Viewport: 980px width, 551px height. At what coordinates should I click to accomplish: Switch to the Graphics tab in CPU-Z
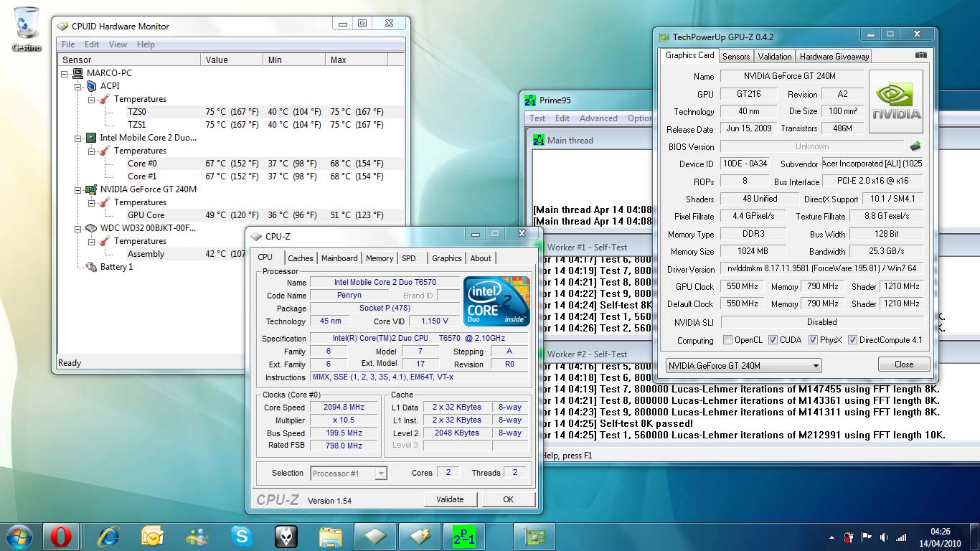(447, 258)
